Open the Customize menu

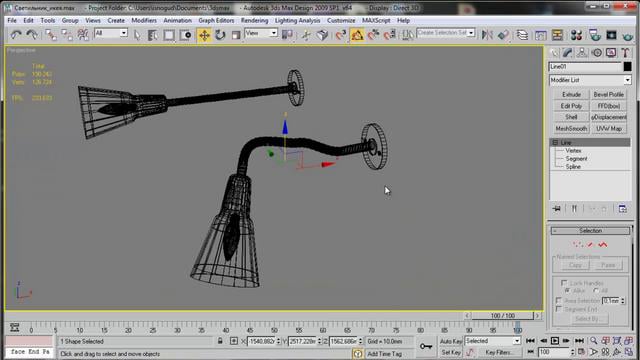tap(341, 20)
